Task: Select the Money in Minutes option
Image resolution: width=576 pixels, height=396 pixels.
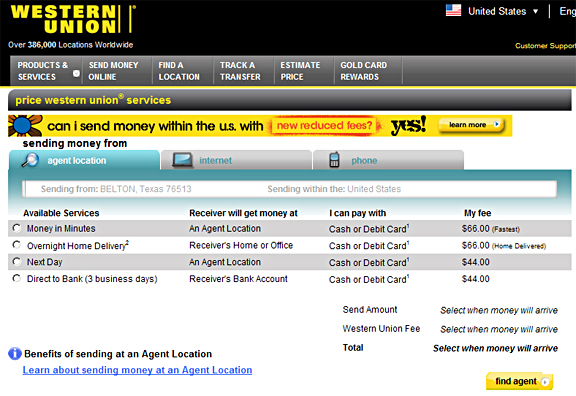Action: (17, 228)
